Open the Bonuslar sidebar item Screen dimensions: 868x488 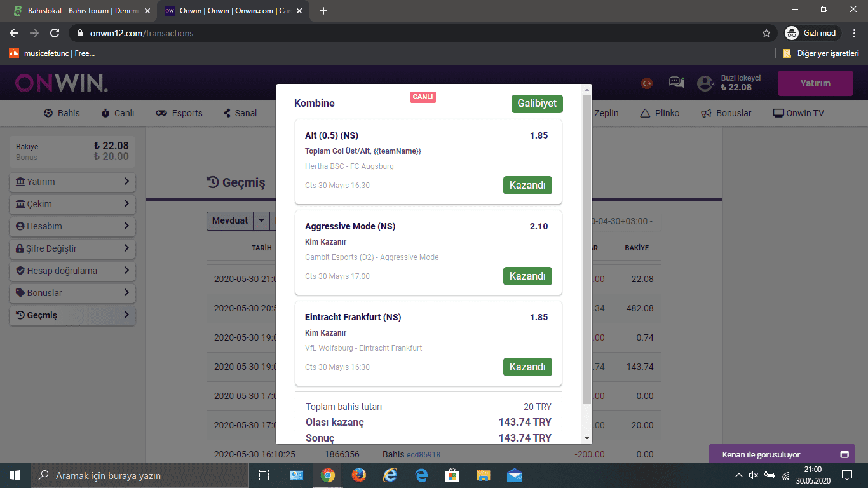coord(72,293)
